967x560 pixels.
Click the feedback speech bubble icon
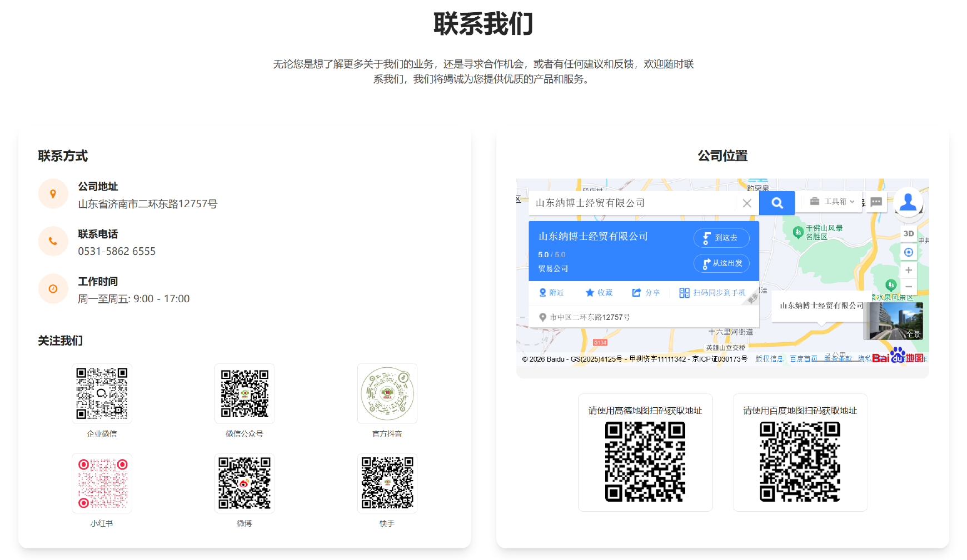pyautogui.click(x=876, y=202)
